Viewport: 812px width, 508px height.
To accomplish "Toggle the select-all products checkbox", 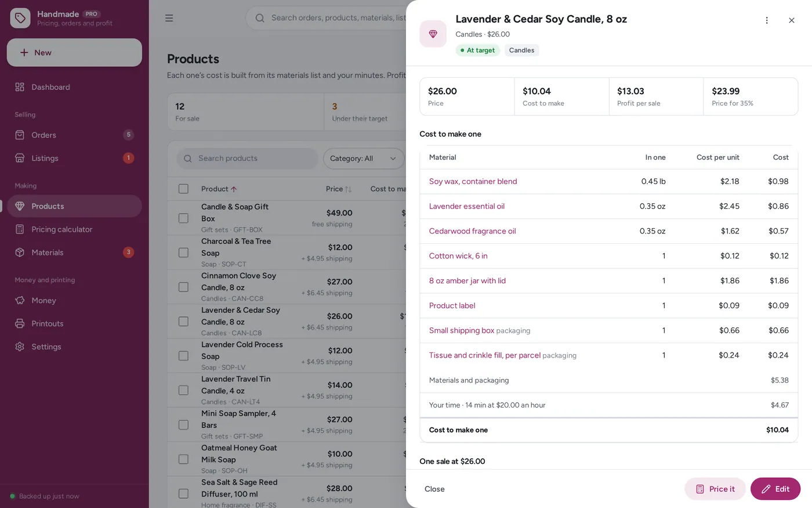I will point(183,189).
